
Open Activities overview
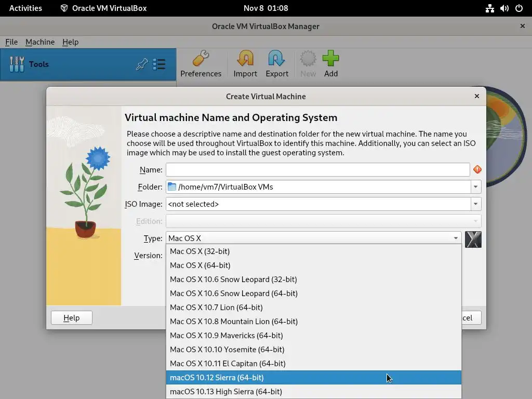pyautogui.click(x=25, y=8)
